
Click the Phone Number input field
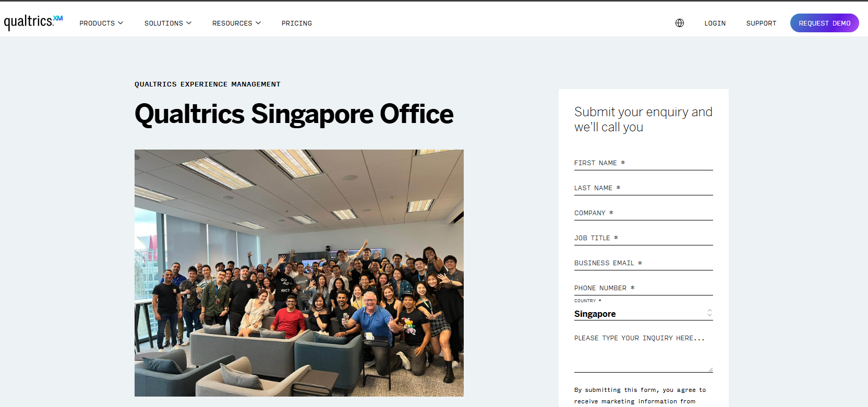[x=643, y=288]
